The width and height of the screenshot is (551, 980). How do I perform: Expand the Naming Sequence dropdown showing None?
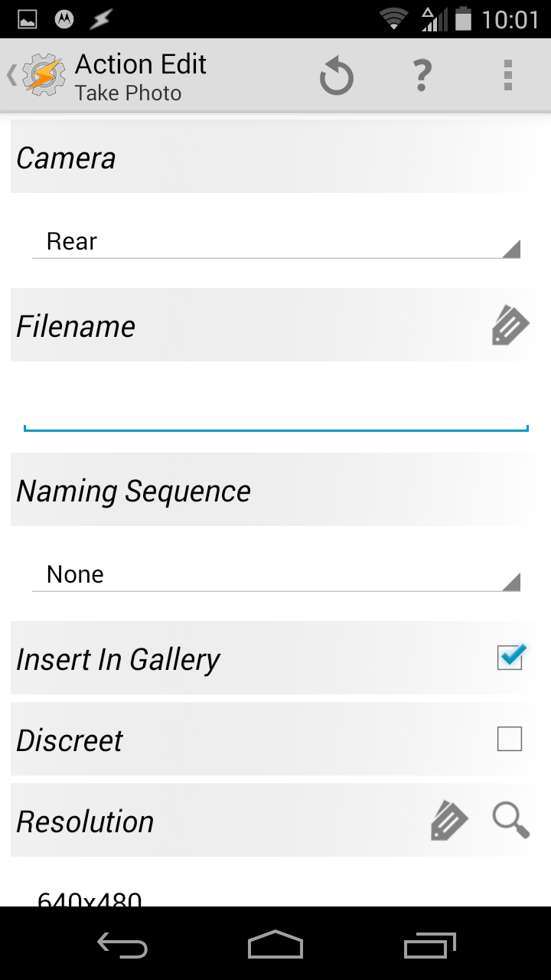click(x=275, y=575)
